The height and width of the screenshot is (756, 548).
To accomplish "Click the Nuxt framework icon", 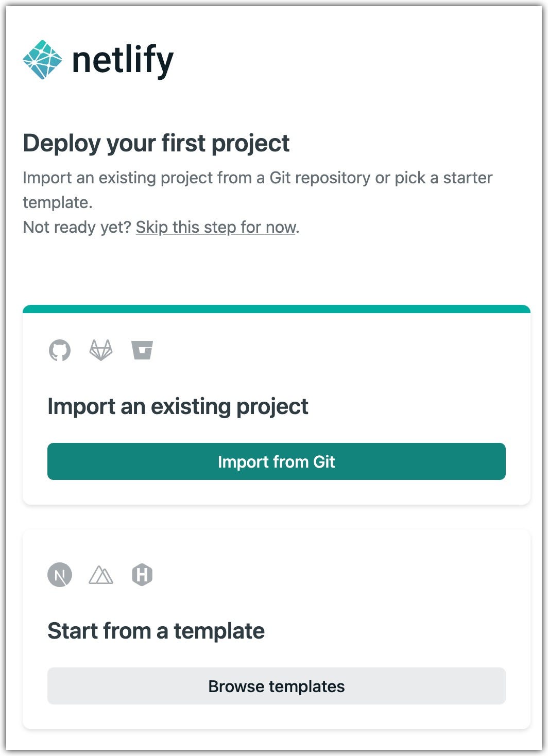I will (101, 575).
